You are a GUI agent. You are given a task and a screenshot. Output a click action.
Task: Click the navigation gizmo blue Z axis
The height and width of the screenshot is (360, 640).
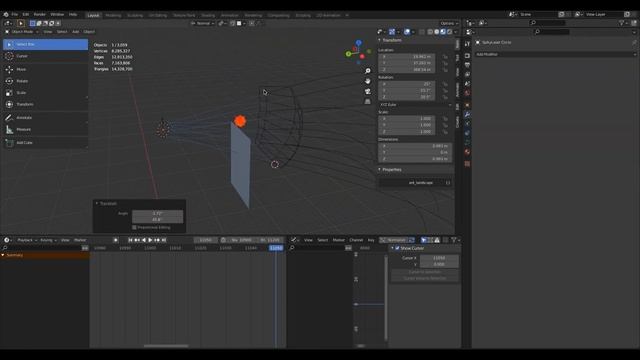pos(358,42)
